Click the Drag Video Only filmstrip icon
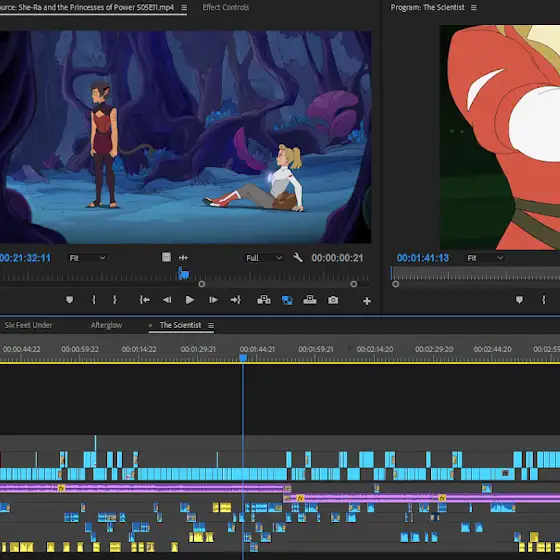Screen dimensions: 560x560 166,258
